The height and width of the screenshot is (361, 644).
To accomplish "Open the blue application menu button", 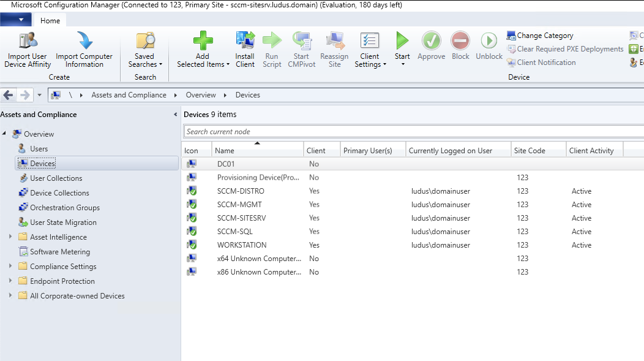I will 20,20.
